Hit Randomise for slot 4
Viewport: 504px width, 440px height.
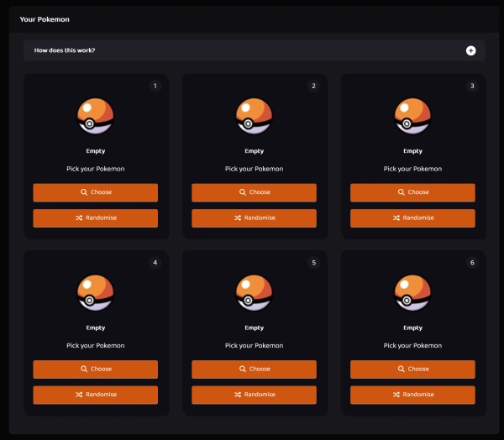click(95, 394)
